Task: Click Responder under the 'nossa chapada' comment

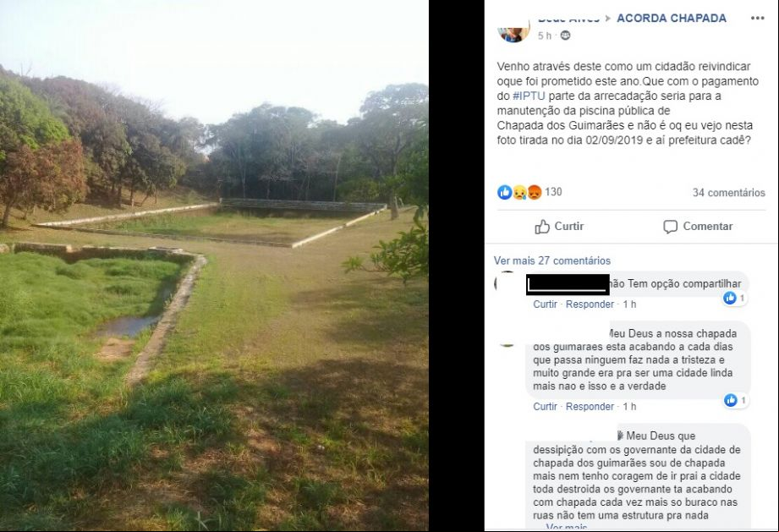Action: point(590,407)
